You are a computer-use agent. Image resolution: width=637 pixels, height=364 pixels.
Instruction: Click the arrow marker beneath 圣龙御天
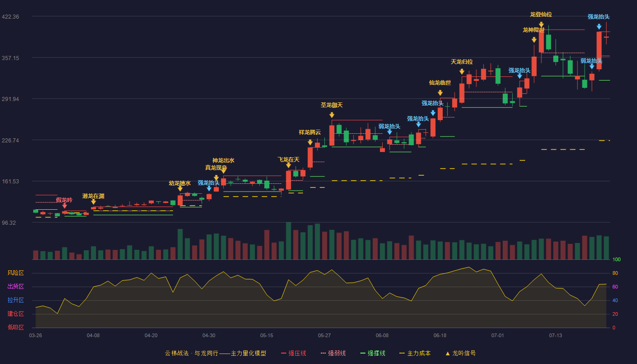tap(332, 115)
